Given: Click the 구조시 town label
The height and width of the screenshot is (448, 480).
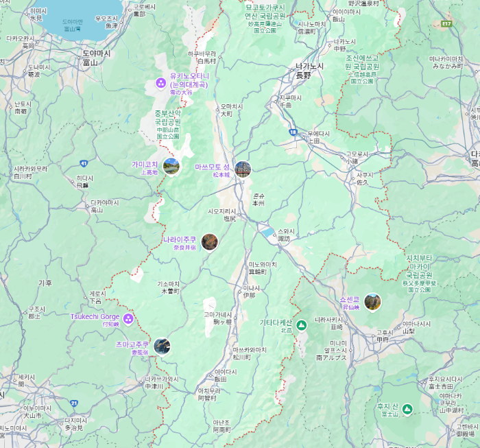Looking at the screenshot, I should (37, 313).
